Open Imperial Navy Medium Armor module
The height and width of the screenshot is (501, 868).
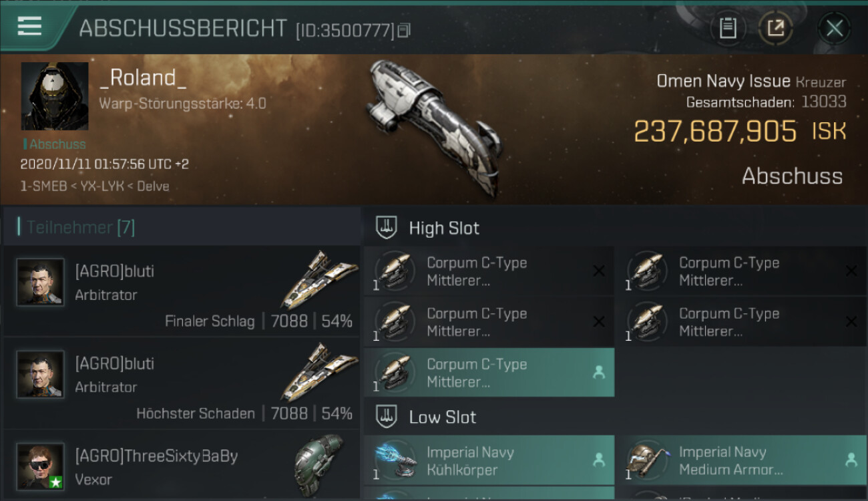(x=742, y=461)
